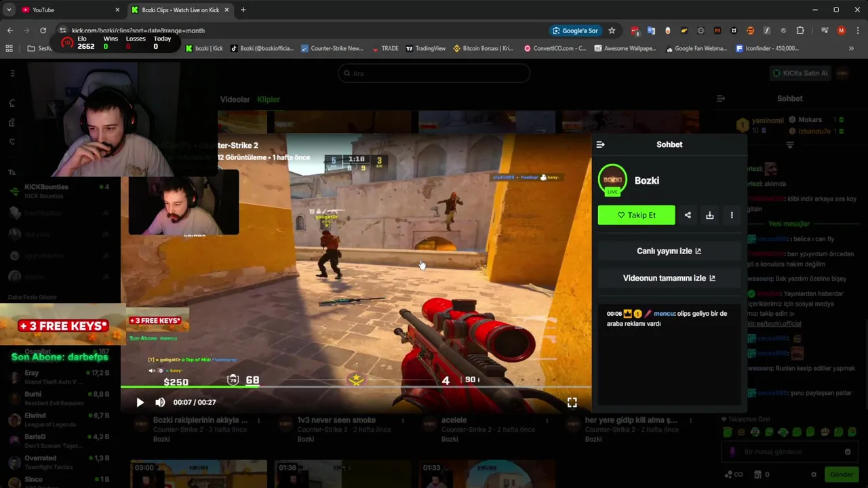The image size is (868, 488).
Task: Open Videonun tamamını izle link
Action: coord(669,278)
